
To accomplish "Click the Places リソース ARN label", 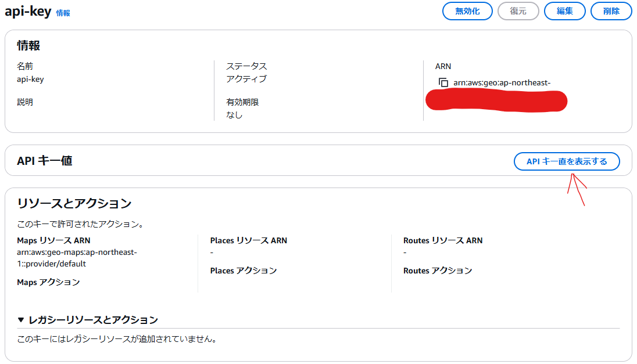I will tap(249, 240).
